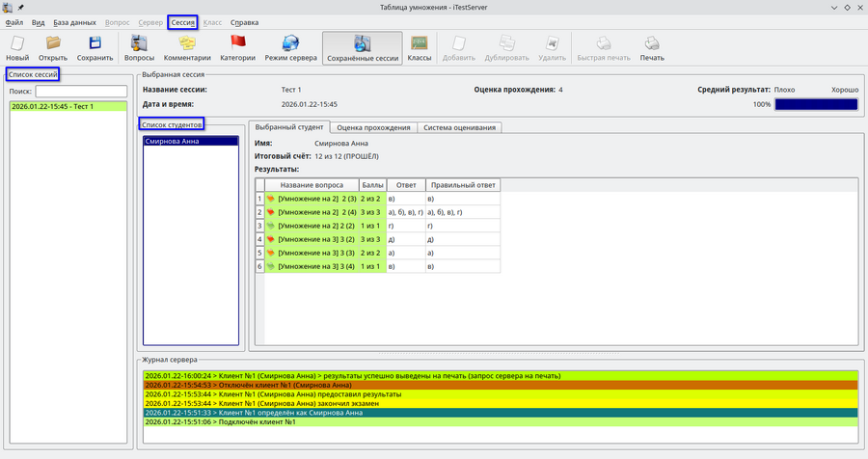Viewport: 868px width, 459px height.
Task: Open the База данных menu
Action: (x=74, y=21)
